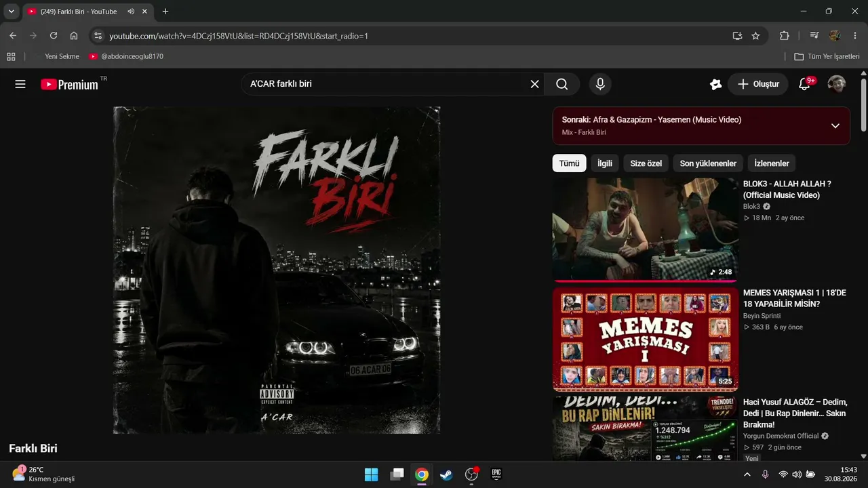Show hidden system tray icons

[747, 474]
